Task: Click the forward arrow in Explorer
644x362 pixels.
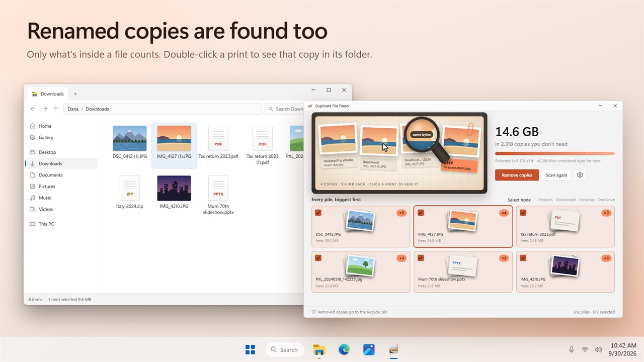Action: 44,109
